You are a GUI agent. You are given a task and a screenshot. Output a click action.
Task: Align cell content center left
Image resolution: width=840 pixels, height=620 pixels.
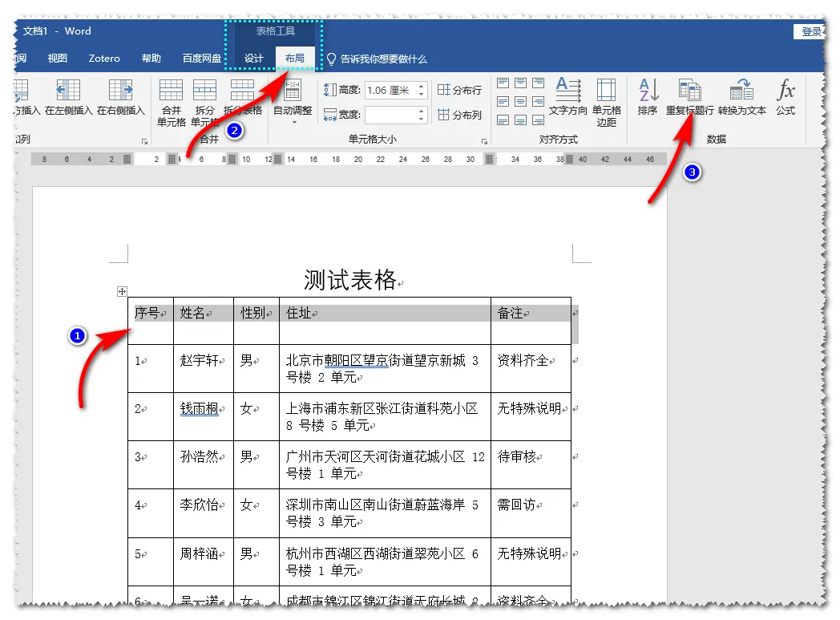(x=503, y=101)
